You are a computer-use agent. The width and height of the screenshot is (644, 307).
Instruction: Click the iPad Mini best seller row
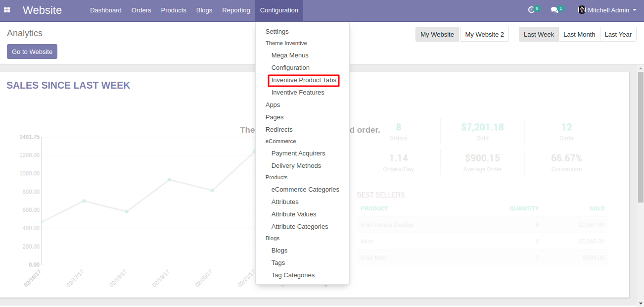coord(482,257)
